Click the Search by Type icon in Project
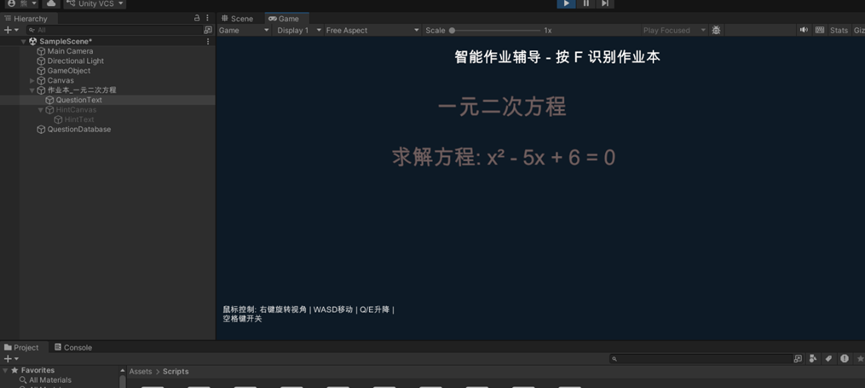 813,359
